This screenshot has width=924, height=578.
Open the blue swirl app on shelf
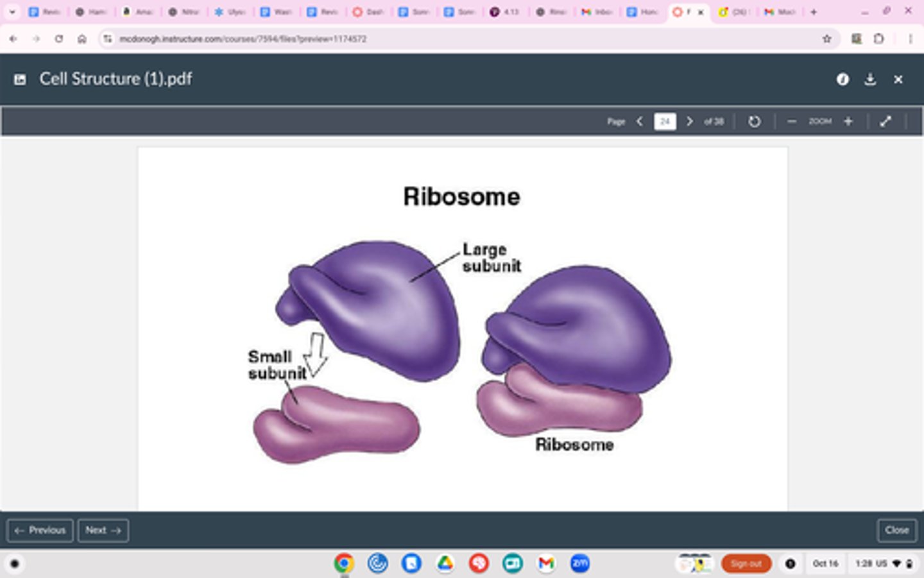pyautogui.click(x=377, y=563)
